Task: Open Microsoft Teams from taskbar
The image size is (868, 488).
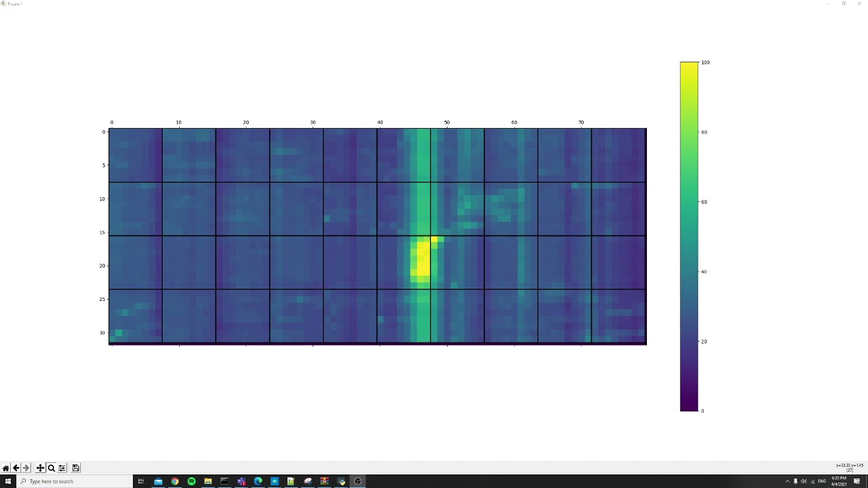Action: [x=241, y=481]
